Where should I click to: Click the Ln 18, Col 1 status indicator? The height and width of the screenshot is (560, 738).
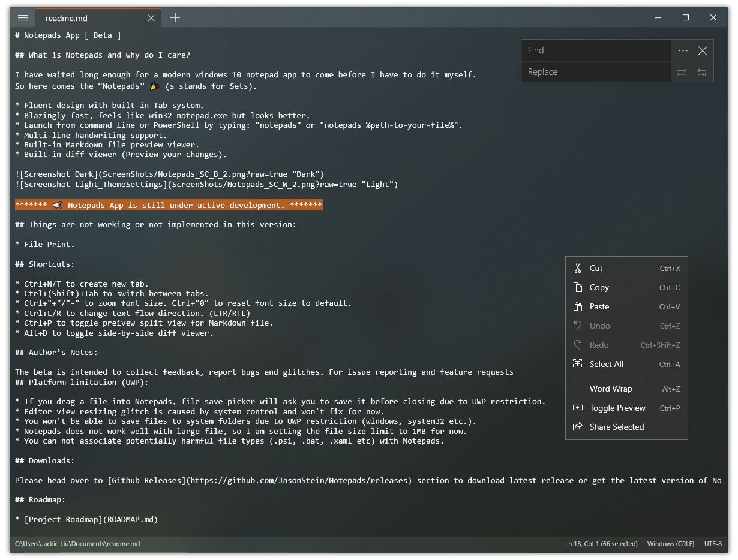coord(600,544)
